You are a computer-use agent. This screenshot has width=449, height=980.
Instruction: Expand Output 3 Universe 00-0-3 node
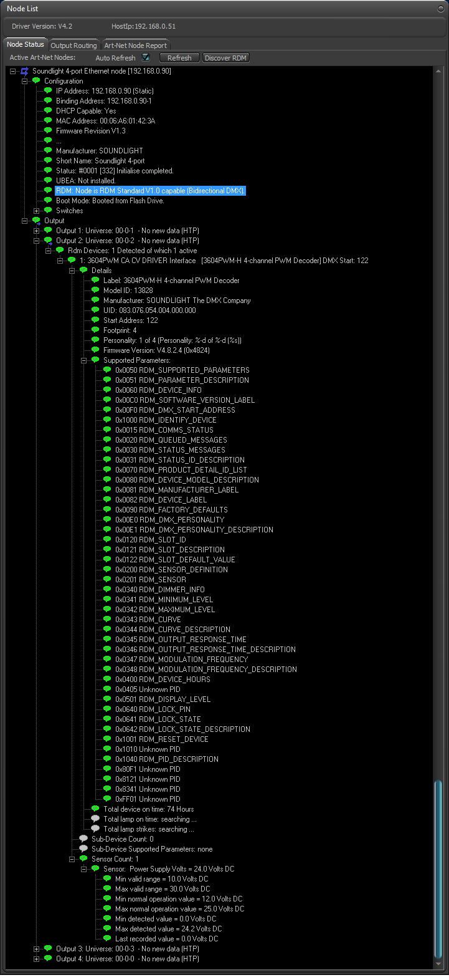37,949
